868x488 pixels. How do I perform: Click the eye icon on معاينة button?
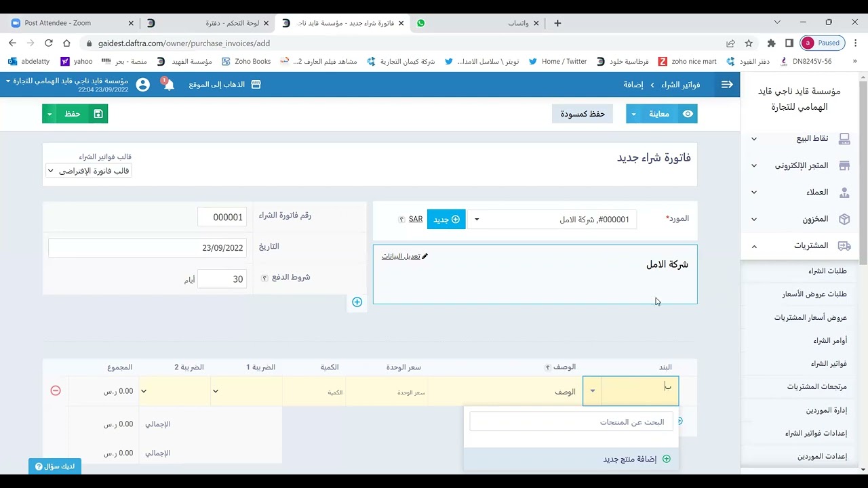point(688,114)
